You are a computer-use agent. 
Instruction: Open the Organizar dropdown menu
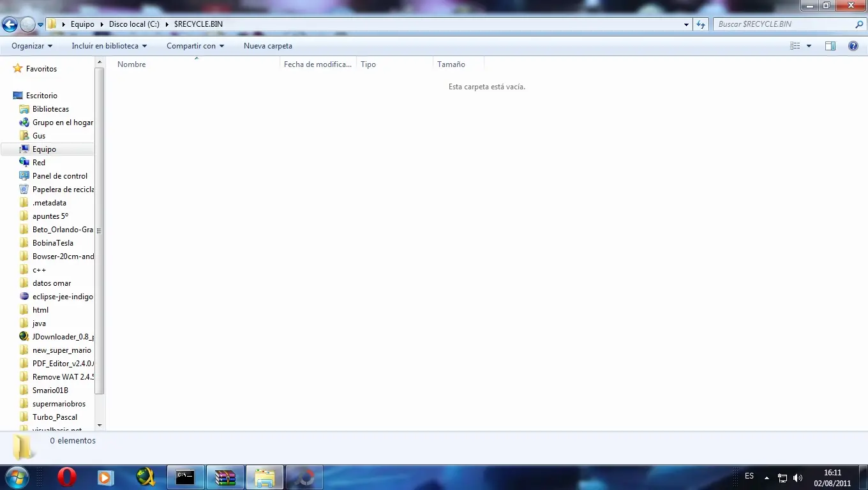(x=32, y=46)
